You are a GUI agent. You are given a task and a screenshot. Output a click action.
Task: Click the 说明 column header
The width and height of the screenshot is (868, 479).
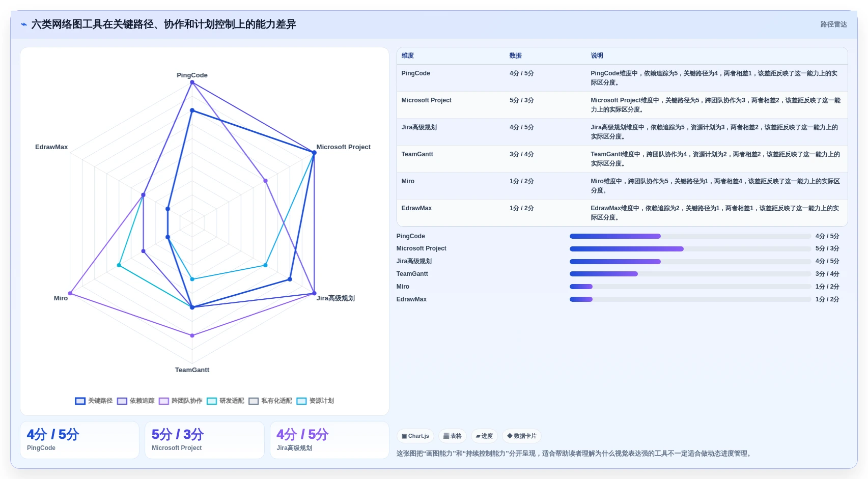coord(597,55)
